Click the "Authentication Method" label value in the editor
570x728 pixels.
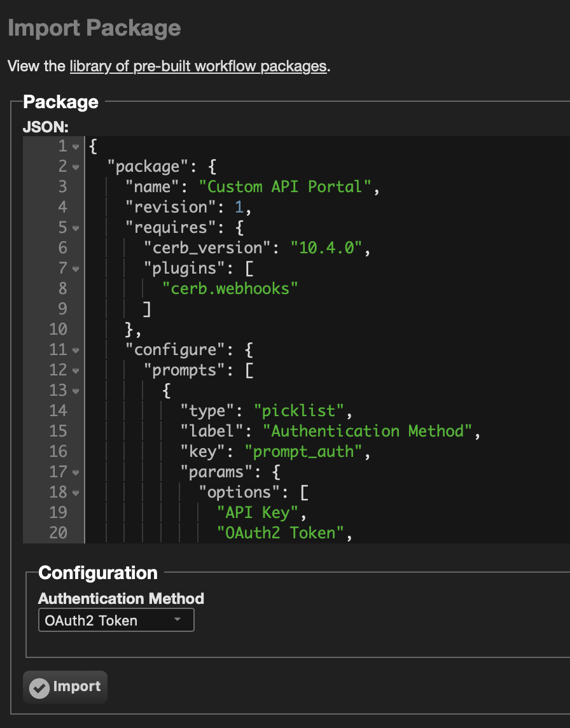point(367,431)
